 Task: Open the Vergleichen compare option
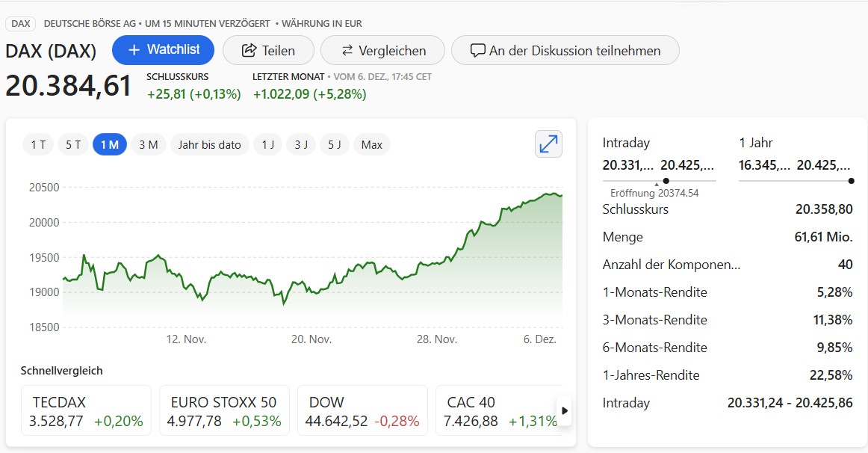[382, 51]
